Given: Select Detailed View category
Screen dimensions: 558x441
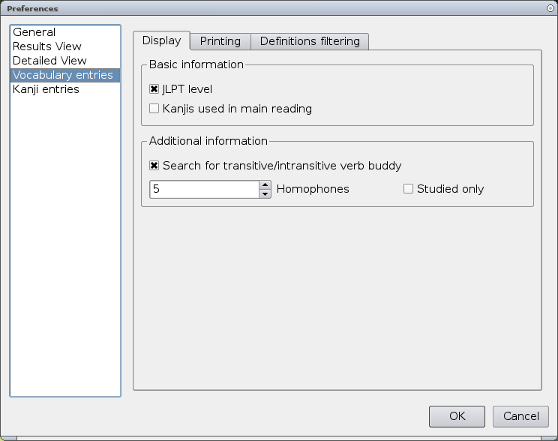Looking at the screenshot, I should (x=65, y=61).
